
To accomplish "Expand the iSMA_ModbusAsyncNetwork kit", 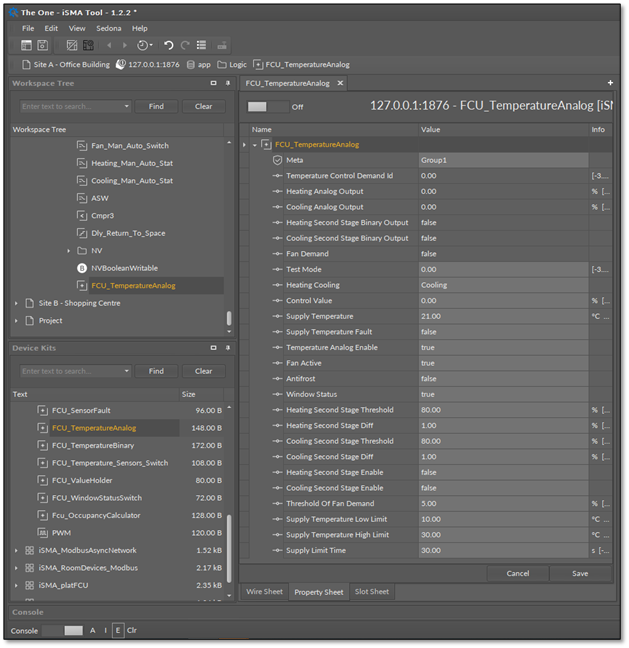I will [x=16, y=551].
